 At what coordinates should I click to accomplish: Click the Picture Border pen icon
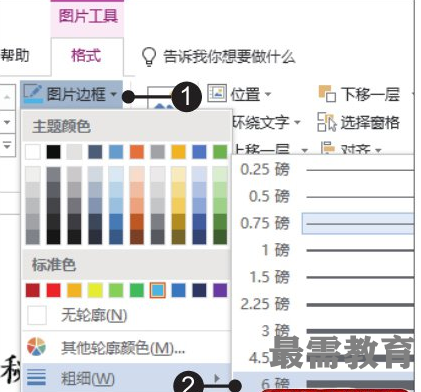pos(33,94)
